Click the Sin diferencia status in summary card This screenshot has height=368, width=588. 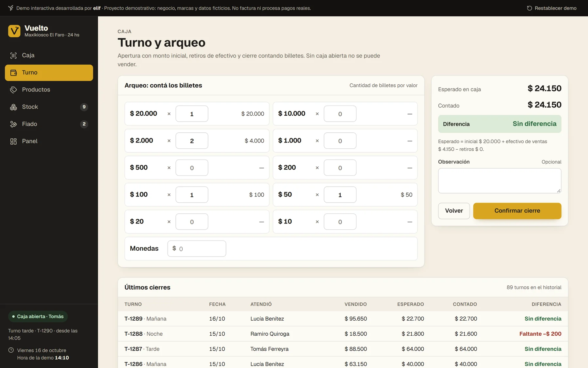coord(534,124)
